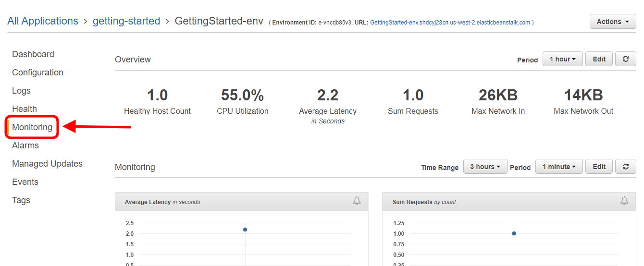Select Monitoring in the sidebar
The width and height of the screenshot is (644, 266).
(x=32, y=127)
